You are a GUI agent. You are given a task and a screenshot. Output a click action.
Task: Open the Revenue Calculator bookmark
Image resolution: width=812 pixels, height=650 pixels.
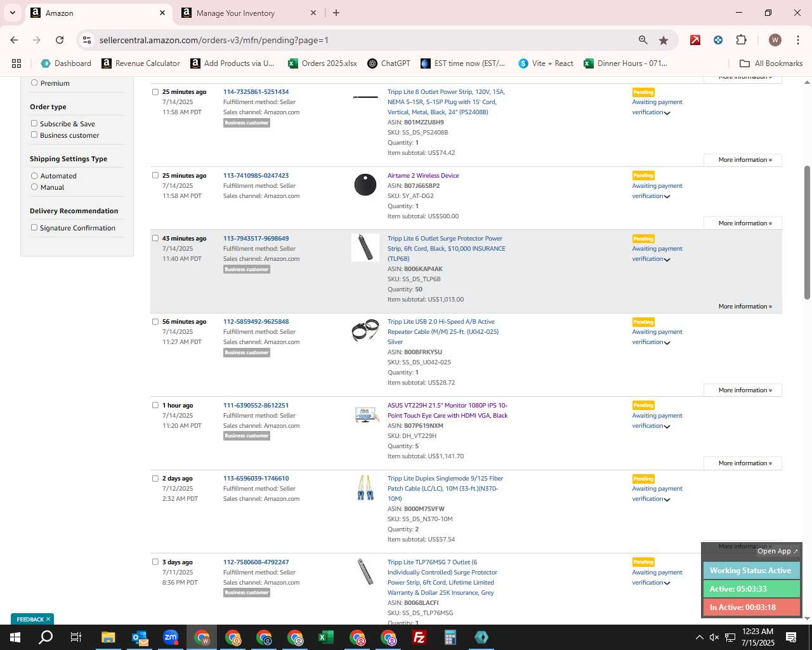141,63
